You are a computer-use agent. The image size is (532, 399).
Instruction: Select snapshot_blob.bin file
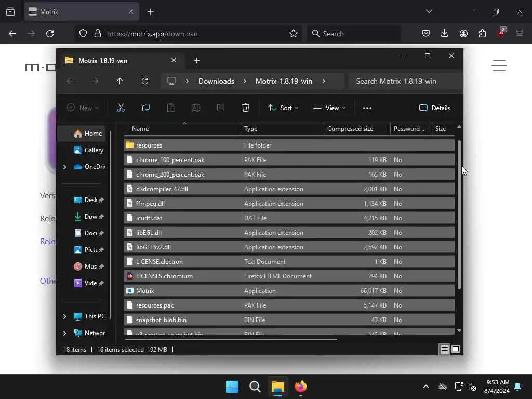289,320
